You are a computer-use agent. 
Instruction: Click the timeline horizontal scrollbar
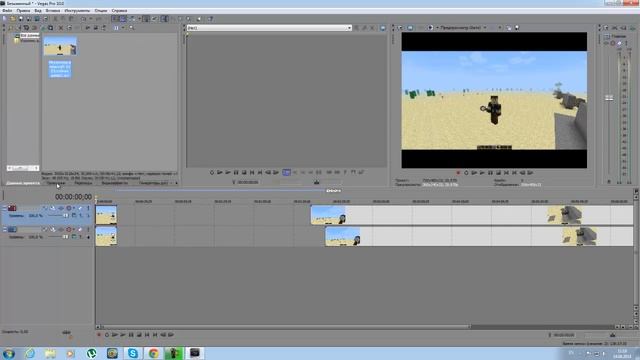point(286,327)
